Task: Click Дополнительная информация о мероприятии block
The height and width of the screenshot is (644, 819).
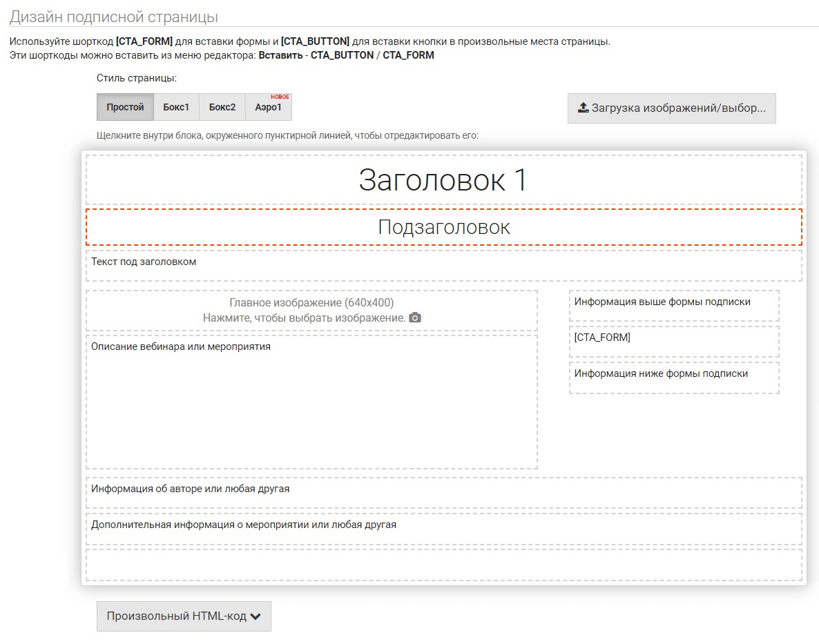Action: click(443, 529)
